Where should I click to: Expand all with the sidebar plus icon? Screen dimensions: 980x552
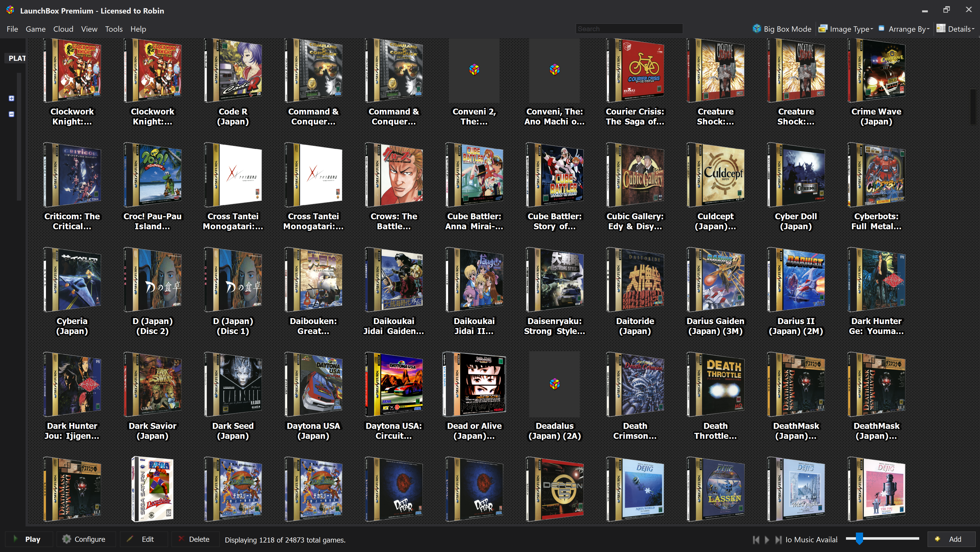click(x=11, y=98)
